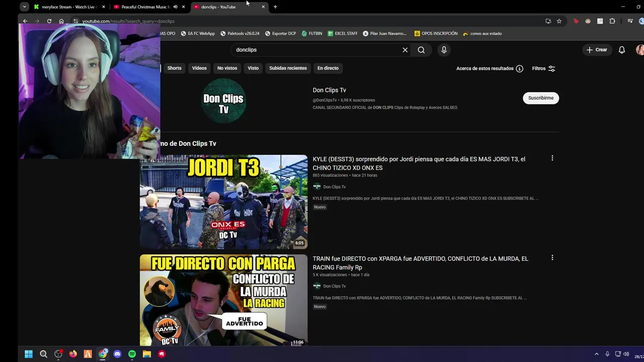Subscribe with the Suscribirme button

(x=541, y=98)
